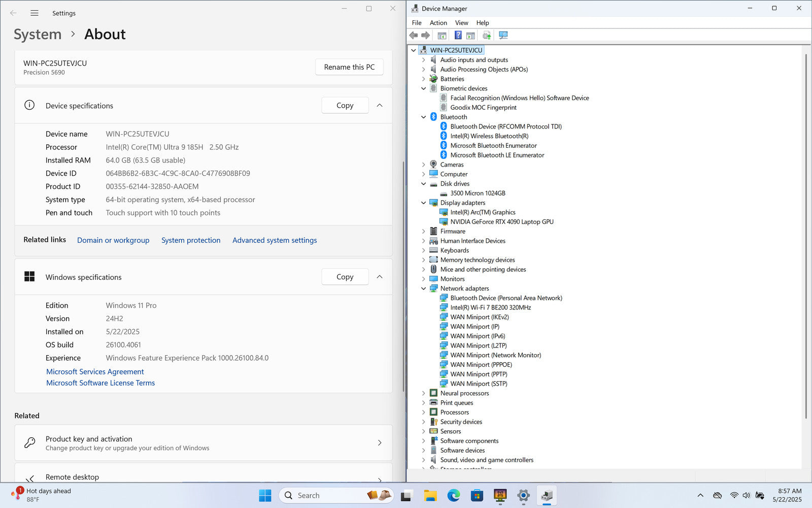Open File Explorer from the taskbar
Image resolution: width=812 pixels, height=508 pixels.
[430, 495]
